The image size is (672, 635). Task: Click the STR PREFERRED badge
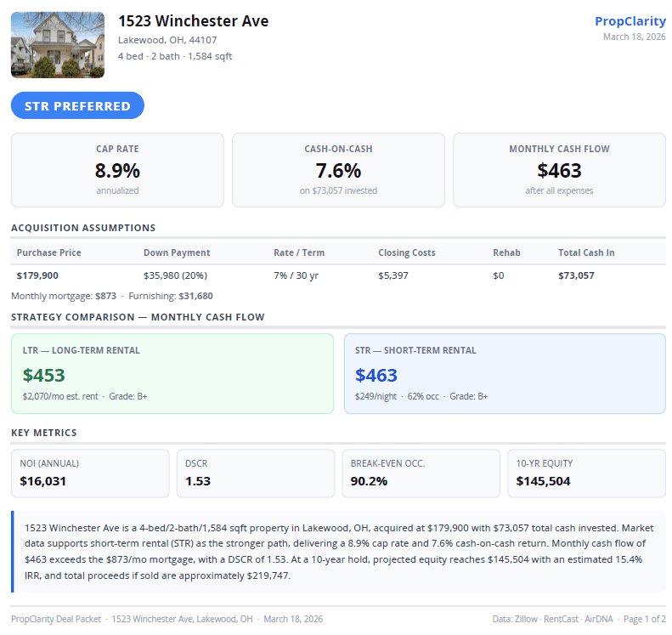pyautogui.click(x=77, y=106)
